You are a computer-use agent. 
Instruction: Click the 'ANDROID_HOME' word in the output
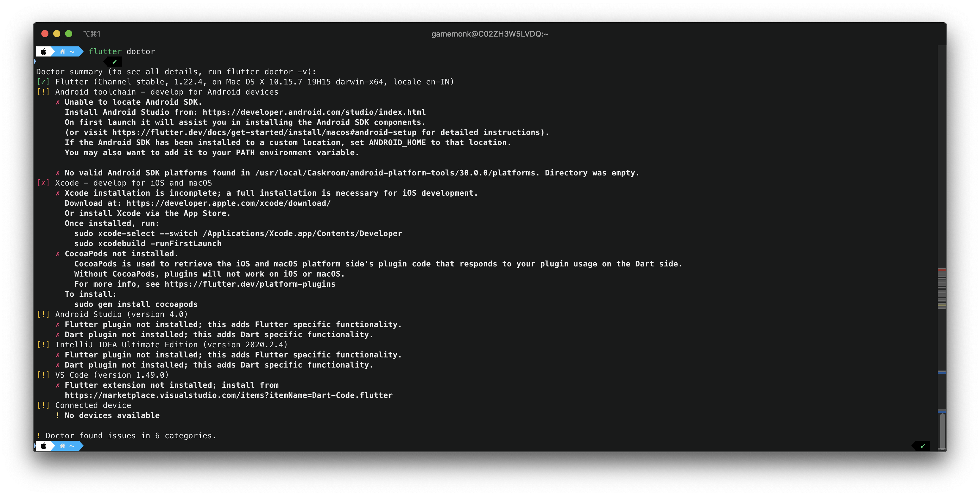point(397,142)
